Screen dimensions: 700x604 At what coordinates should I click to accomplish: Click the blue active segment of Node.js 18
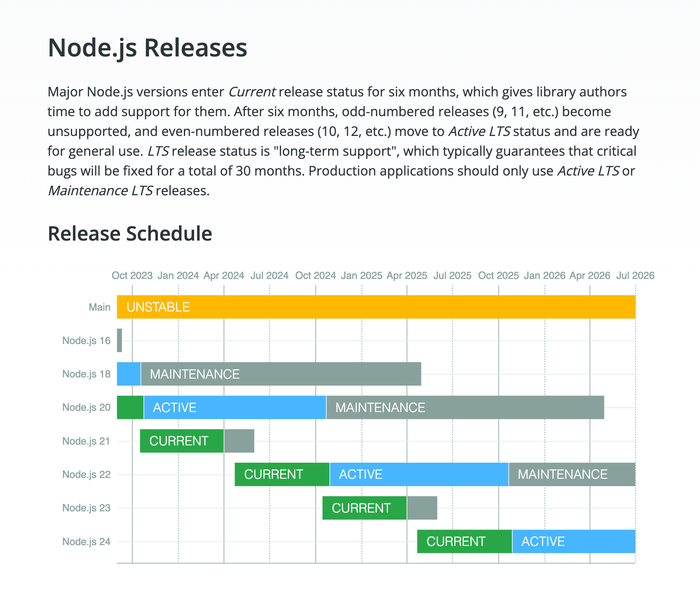129,374
